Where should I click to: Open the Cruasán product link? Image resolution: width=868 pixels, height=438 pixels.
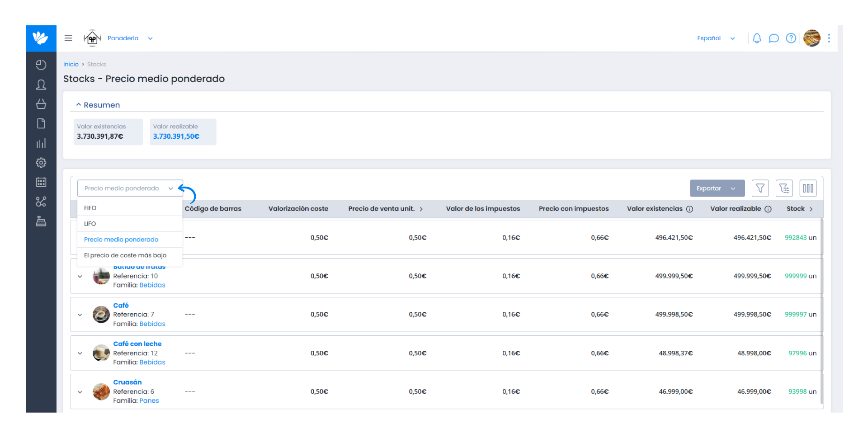coord(127,382)
